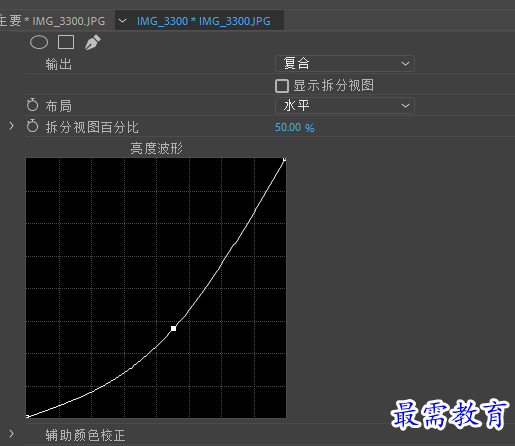Select the IMG_3300 * IMG_3300.JPG tab
The image size is (515, 446).
pos(204,21)
